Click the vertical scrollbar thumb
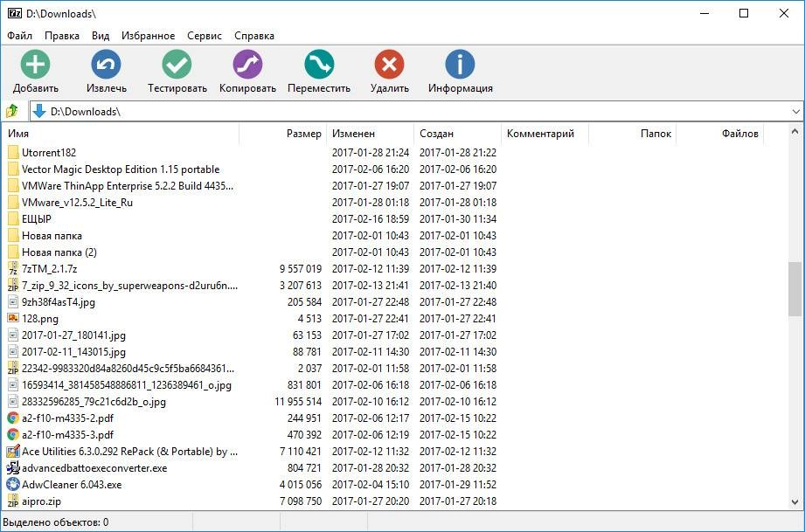Screen dimensions: 805x532 (x=795, y=289)
